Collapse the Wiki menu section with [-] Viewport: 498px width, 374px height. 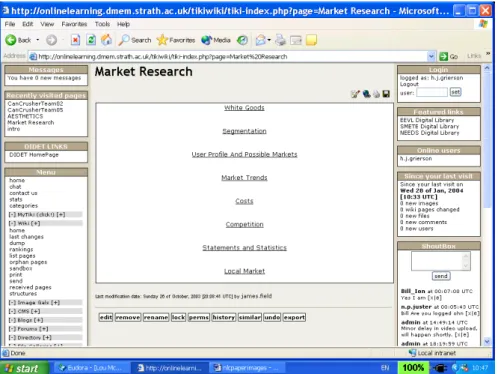[12, 223]
